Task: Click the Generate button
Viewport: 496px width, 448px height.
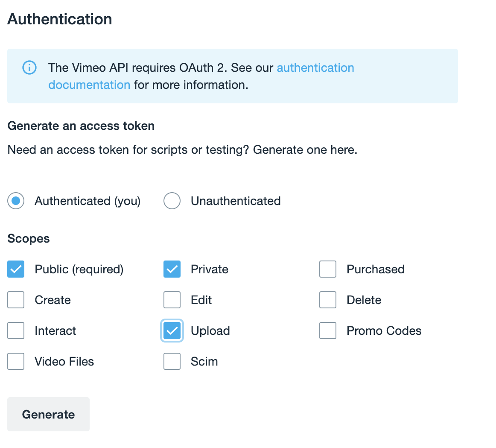Action: [48, 414]
